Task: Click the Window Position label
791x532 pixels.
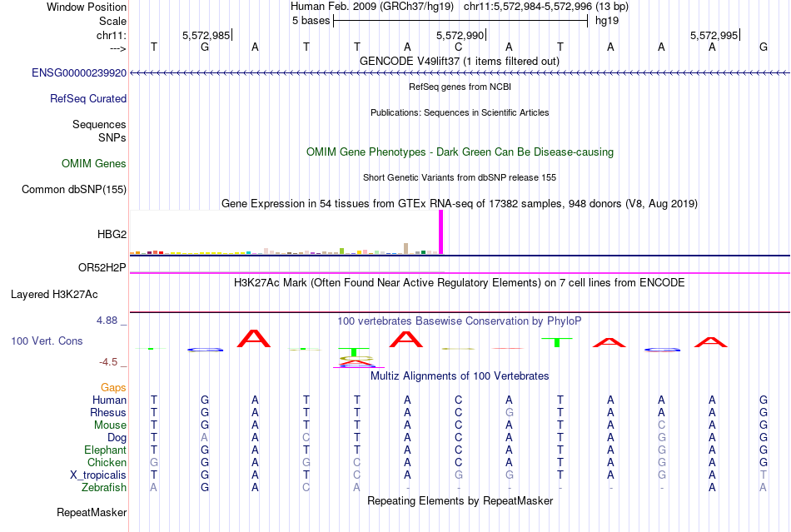Action: point(87,7)
